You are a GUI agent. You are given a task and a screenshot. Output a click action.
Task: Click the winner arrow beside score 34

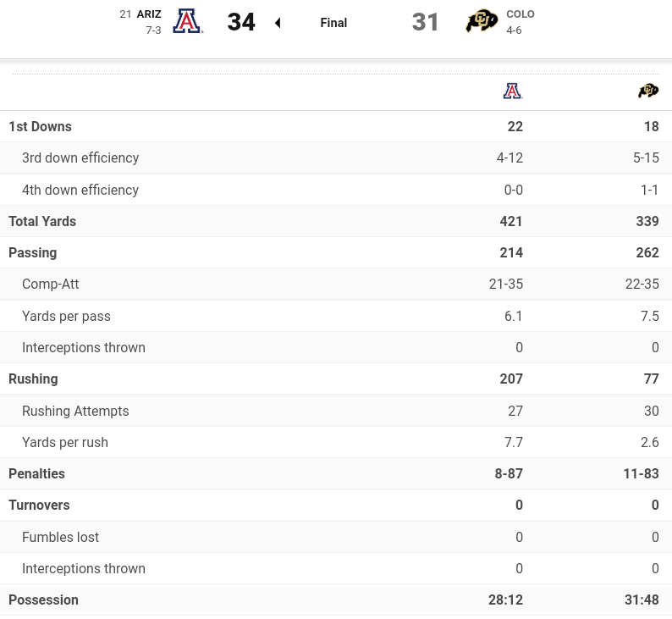(x=278, y=23)
